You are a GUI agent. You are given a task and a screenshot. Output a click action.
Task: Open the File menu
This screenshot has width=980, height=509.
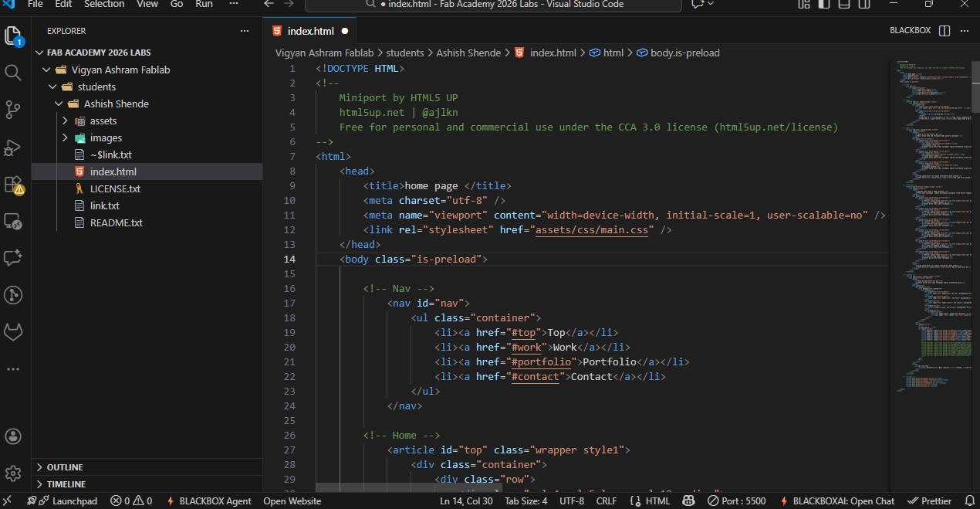click(35, 4)
